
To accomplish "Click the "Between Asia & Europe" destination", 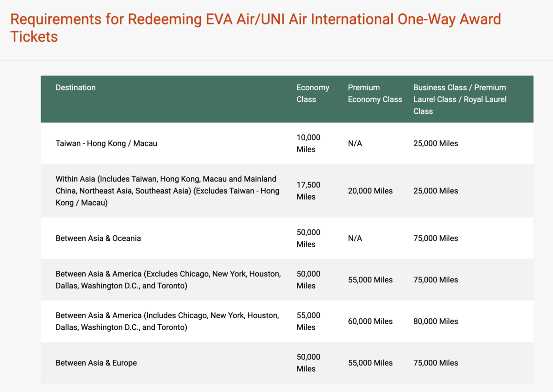I will (x=96, y=363).
